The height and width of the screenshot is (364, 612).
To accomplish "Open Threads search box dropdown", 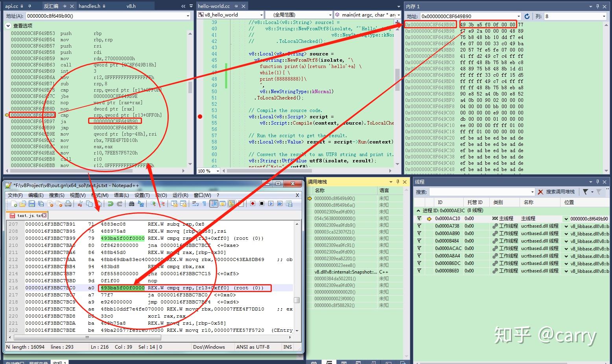I will [x=532, y=192].
